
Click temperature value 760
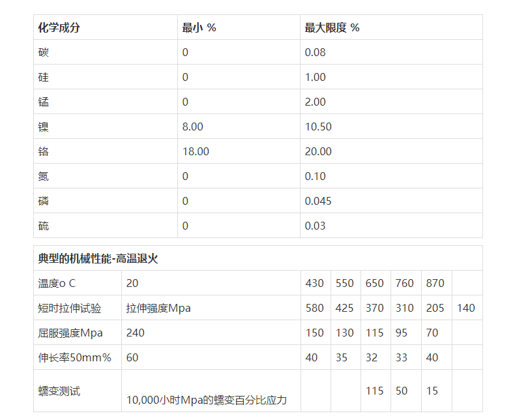(405, 283)
